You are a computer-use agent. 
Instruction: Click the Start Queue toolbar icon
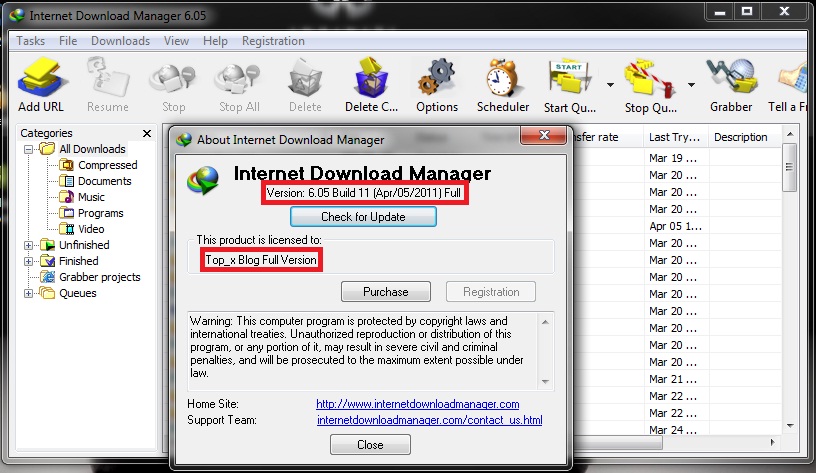(570, 85)
